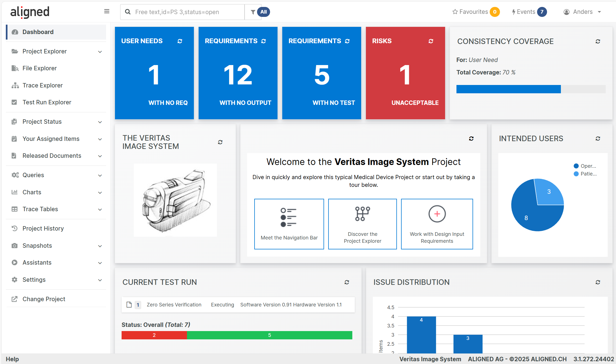Screen dimensions: 616x364
Task: Open the search filter icon
Action: pyautogui.click(x=253, y=12)
